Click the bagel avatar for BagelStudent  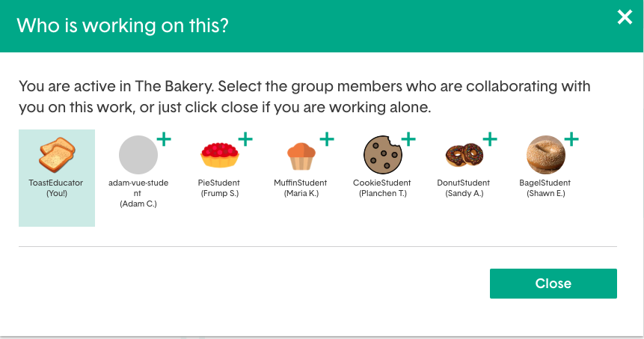(546, 155)
